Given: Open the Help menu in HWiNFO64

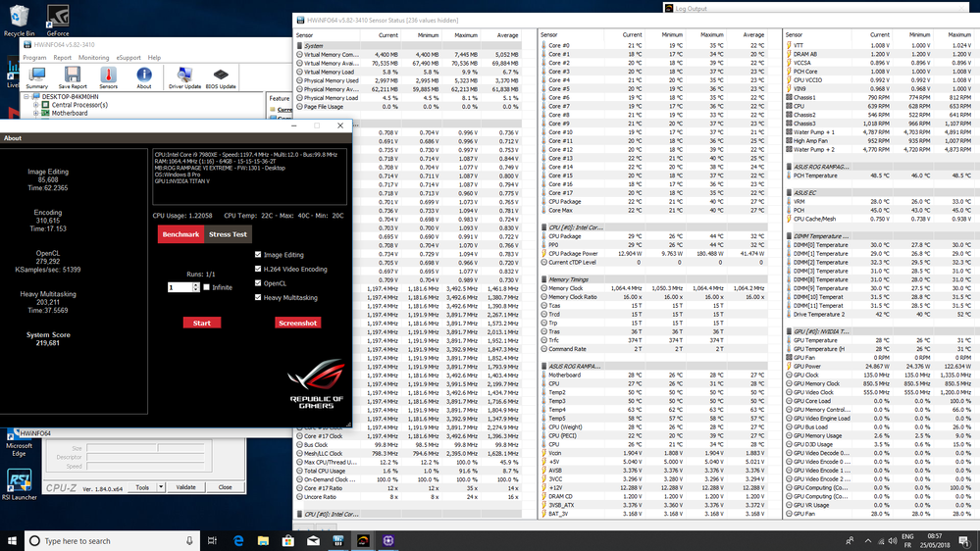Looking at the screenshot, I should pos(154,58).
